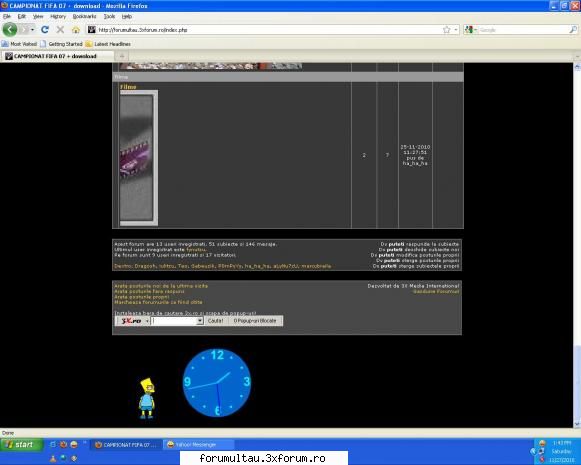Open the Bookmarks menu
Screen dimensions: 581x465
click(84, 16)
